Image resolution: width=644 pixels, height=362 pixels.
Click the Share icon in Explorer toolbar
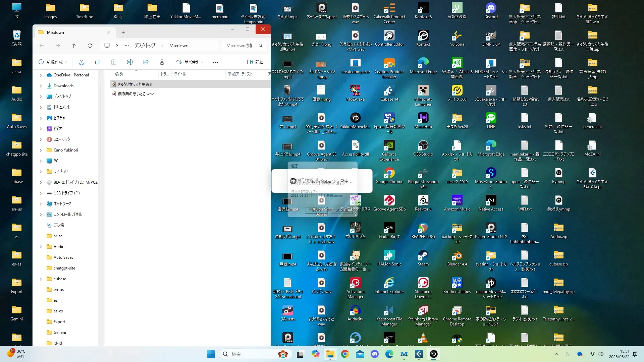click(146, 62)
